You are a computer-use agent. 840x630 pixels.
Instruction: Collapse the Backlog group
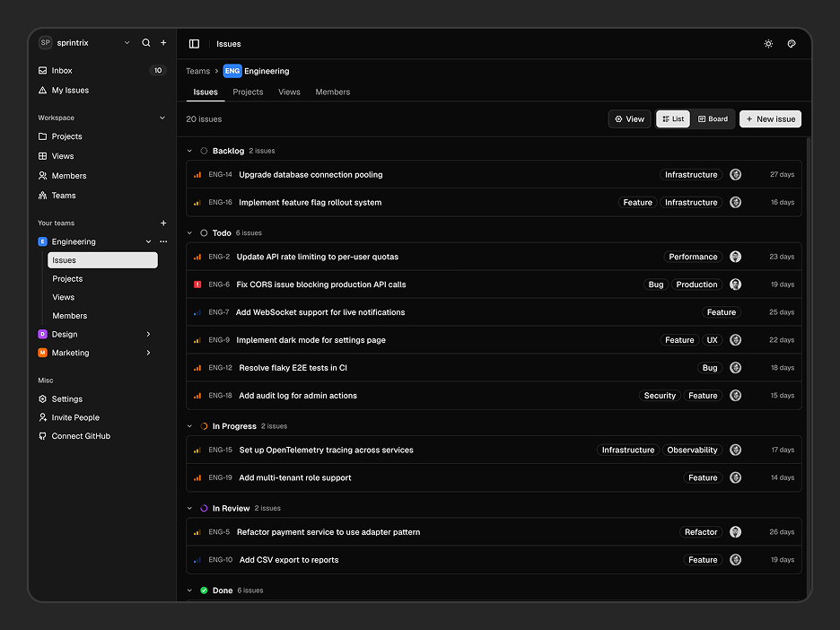189,151
